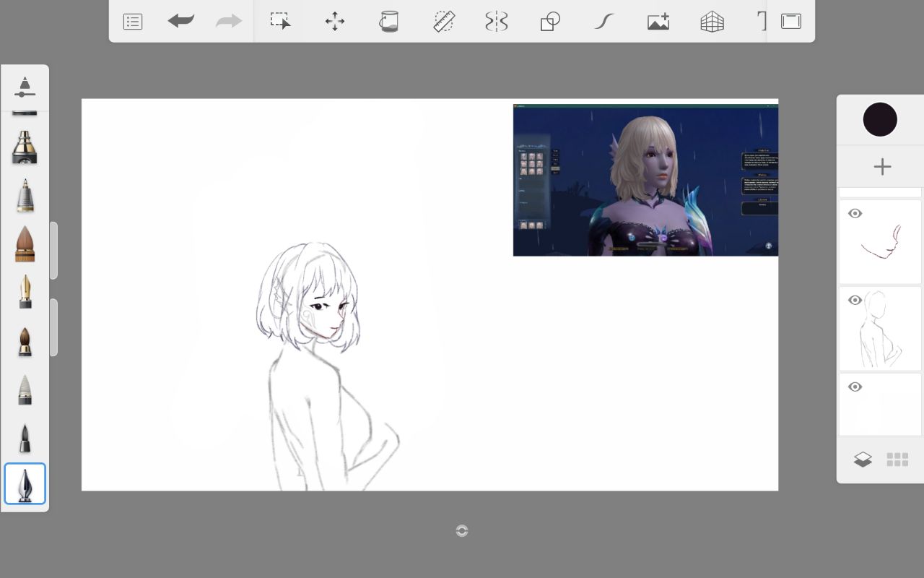Screen dimensions: 924x578
Task: Click the Undo arrow
Action: [x=180, y=21]
